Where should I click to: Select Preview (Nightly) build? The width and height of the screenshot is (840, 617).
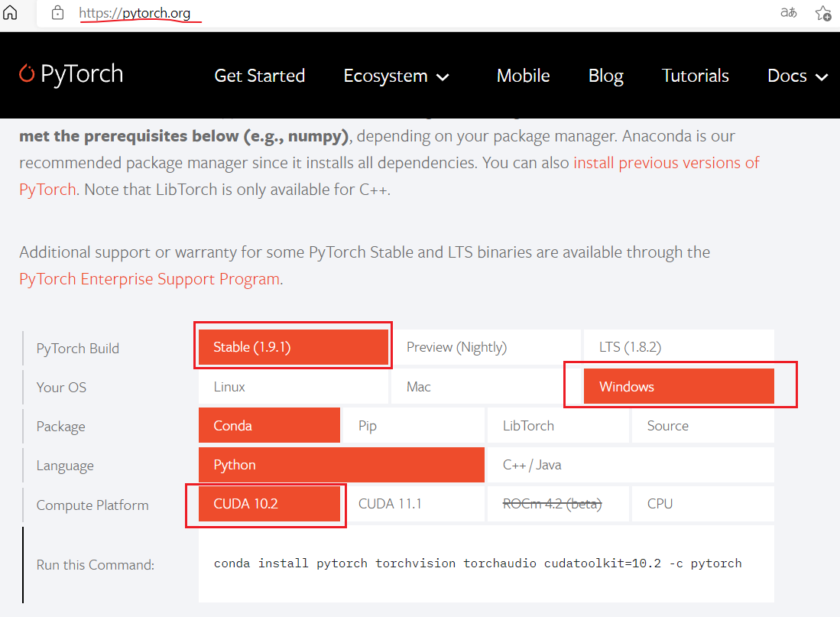486,347
